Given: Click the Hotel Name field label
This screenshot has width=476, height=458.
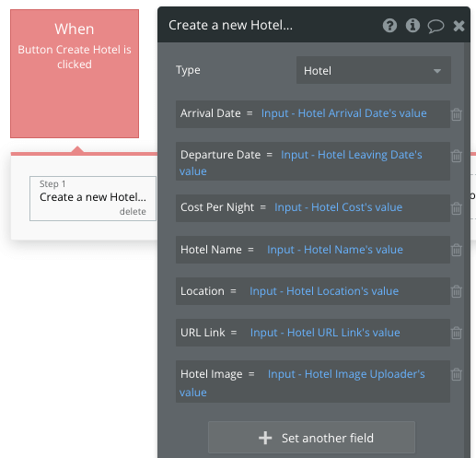Looking at the screenshot, I should click(x=211, y=250).
